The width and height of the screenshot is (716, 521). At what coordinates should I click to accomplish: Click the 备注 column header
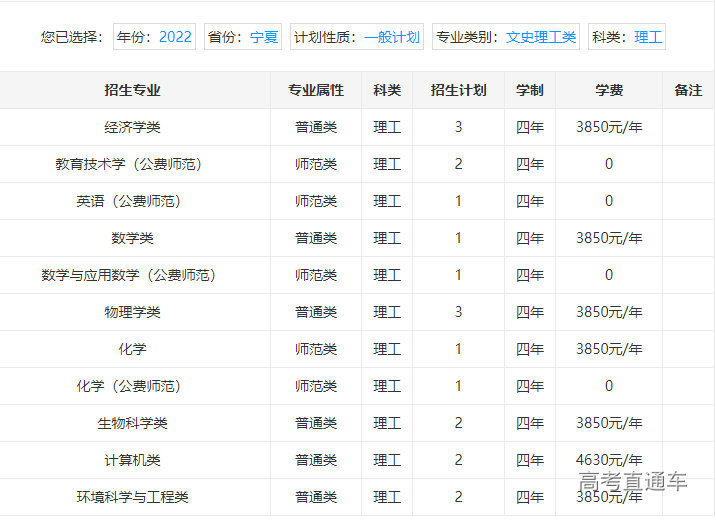[x=688, y=90]
